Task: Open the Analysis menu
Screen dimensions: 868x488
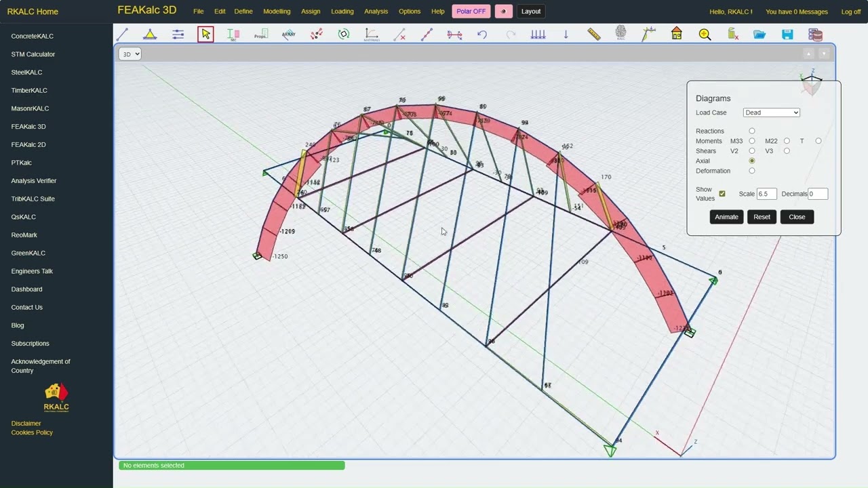Action: tap(376, 12)
